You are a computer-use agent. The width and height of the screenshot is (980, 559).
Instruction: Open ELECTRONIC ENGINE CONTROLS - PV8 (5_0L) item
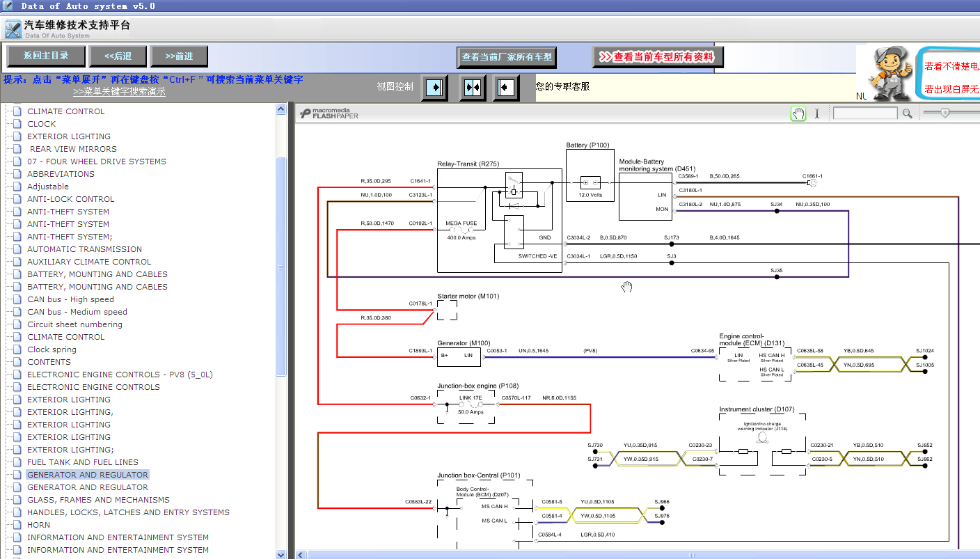(120, 375)
